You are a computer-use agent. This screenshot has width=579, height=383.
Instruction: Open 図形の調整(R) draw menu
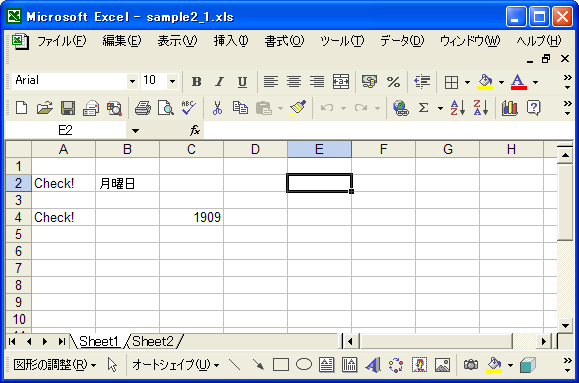55,365
